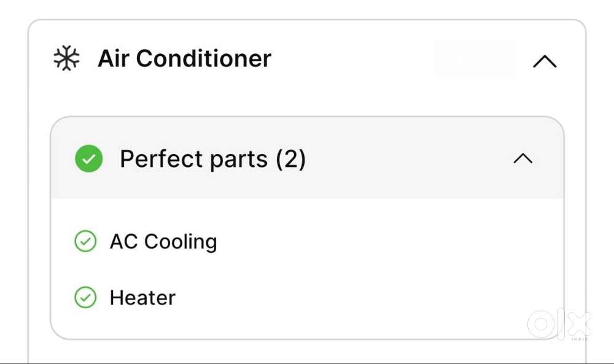The width and height of the screenshot is (614, 364).
Task: Select the Heater item label
Action: pyautogui.click(x=142, y=298)
